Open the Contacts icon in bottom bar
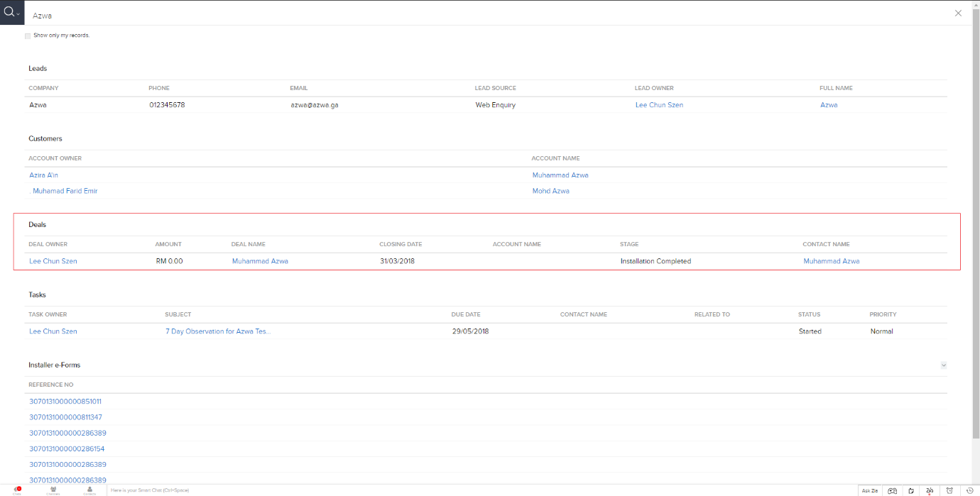Screen dimensions: 980x496 (x=89, y=490)
